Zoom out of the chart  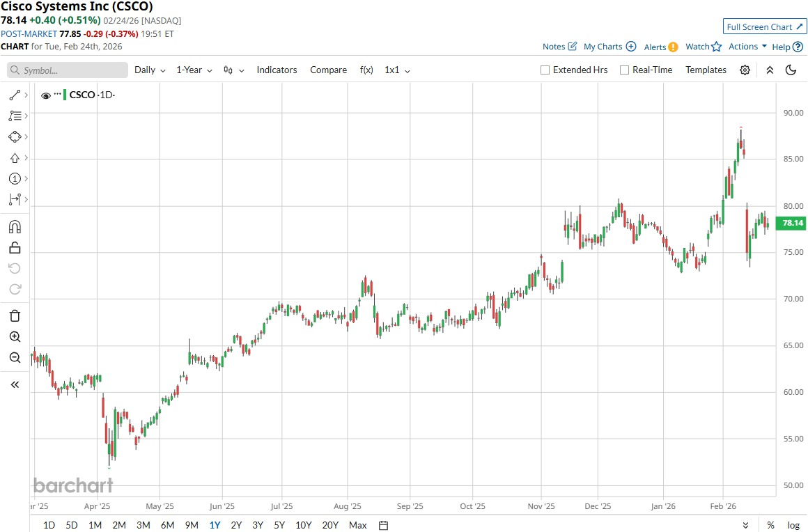click(x=15, y=358)
